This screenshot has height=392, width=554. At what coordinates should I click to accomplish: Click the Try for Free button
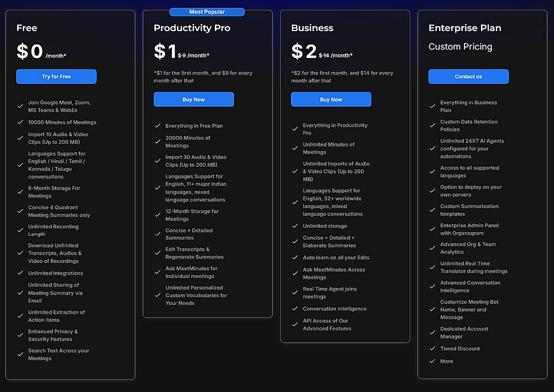(56, 76)
